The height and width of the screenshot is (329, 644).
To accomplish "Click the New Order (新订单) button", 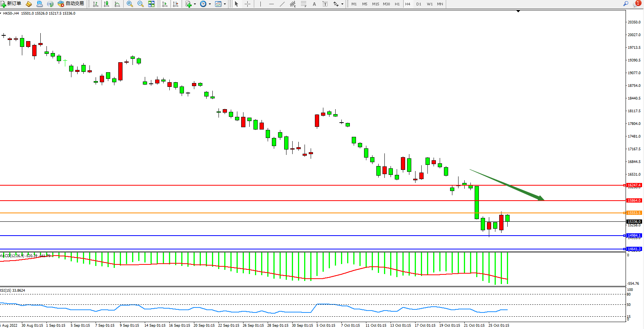I will (x=11, y=4).
